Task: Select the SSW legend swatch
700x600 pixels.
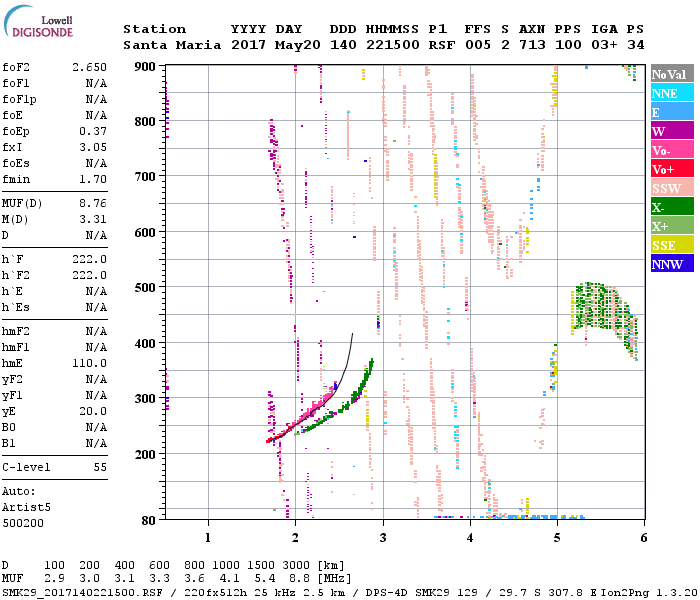Action: 672,188
